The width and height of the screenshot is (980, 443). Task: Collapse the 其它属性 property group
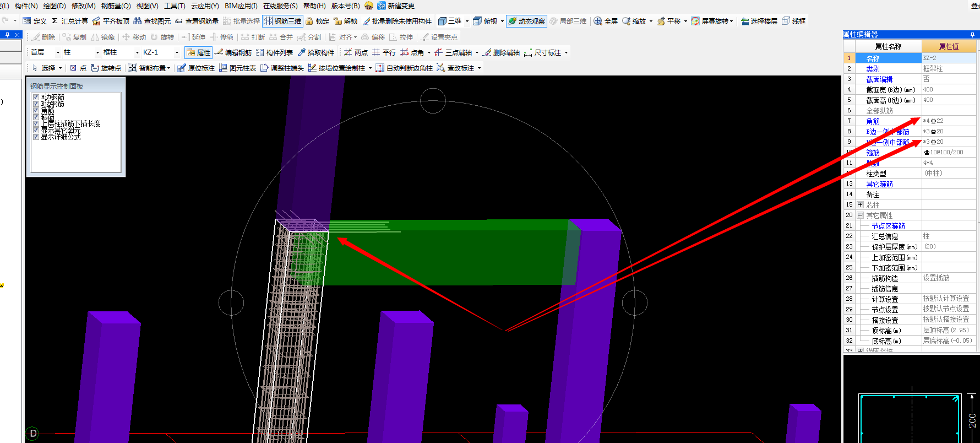click(860, 215)
